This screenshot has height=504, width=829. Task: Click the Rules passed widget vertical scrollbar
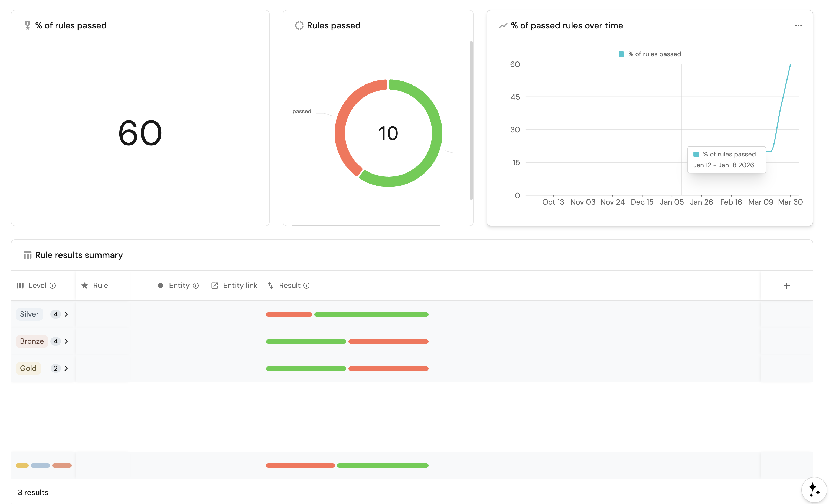pos(471,120)
